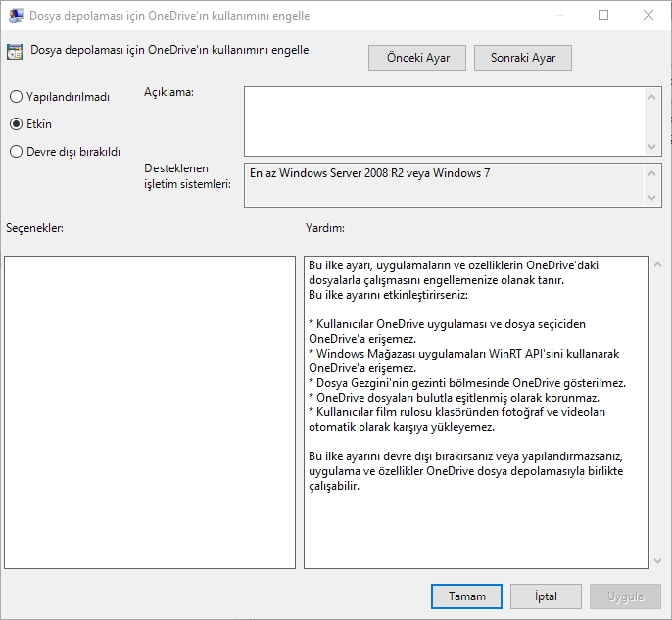Viewport: 672px width, 620px height.
Task: Close the policy setting dialog window
Action: 648,15
